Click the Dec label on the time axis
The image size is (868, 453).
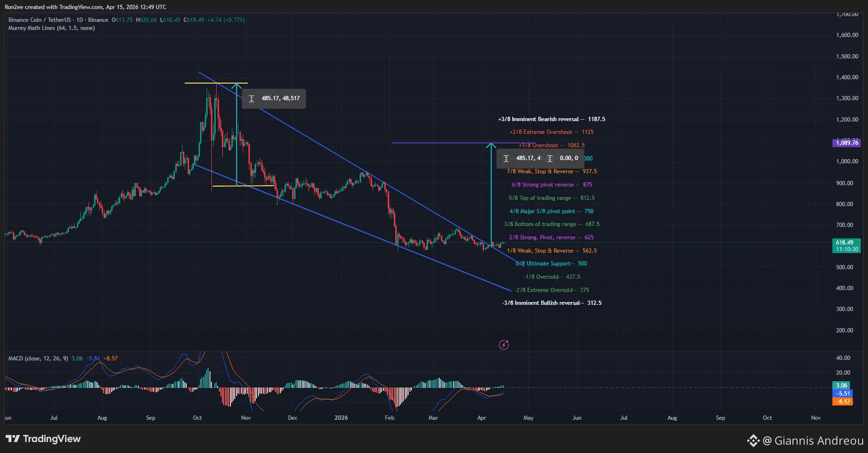coord(293,418)
